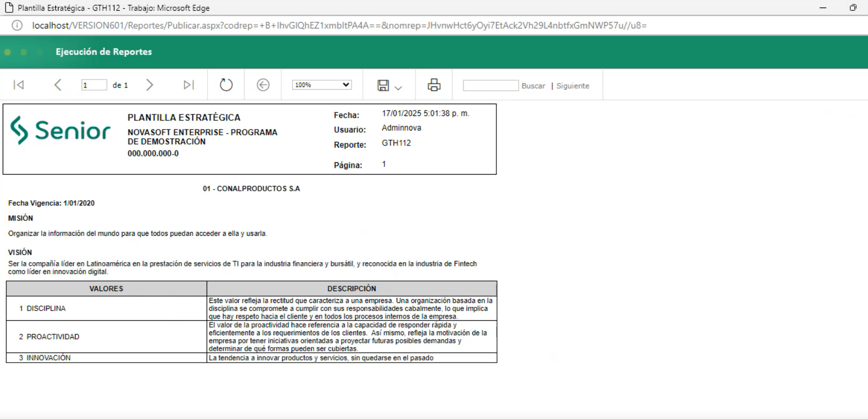Click the DISCIPLINA value cell
Image resolution: width=868 pixels, height=419 pixels.
click(106, 308)
